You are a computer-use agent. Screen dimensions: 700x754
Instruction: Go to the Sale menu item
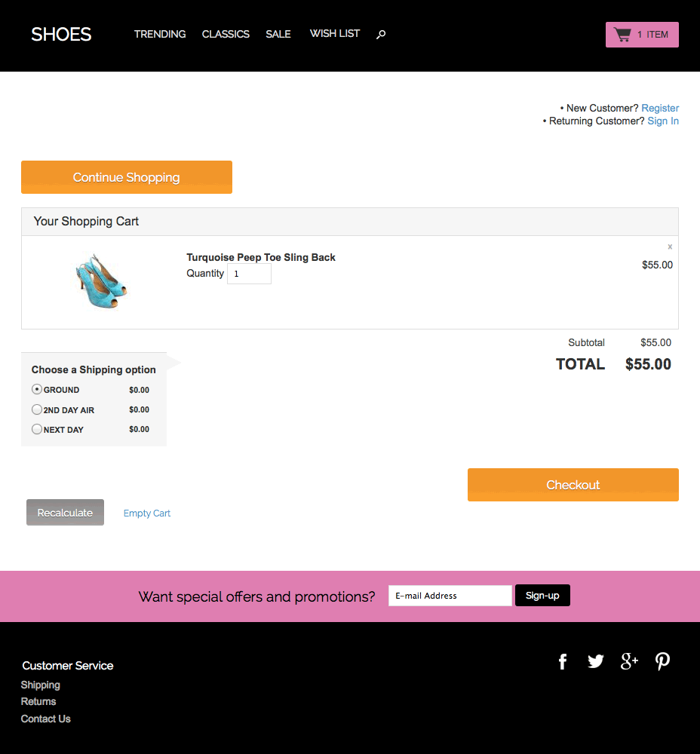(278, 34)
